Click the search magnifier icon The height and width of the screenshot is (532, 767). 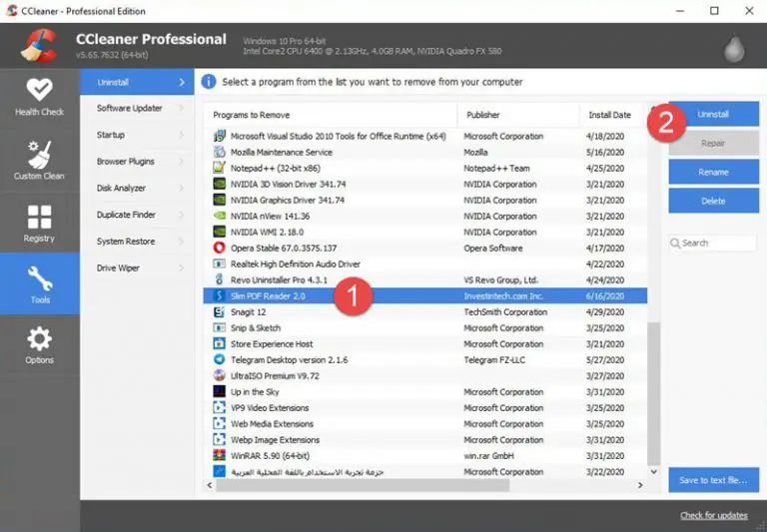click(x=675, y=243)
